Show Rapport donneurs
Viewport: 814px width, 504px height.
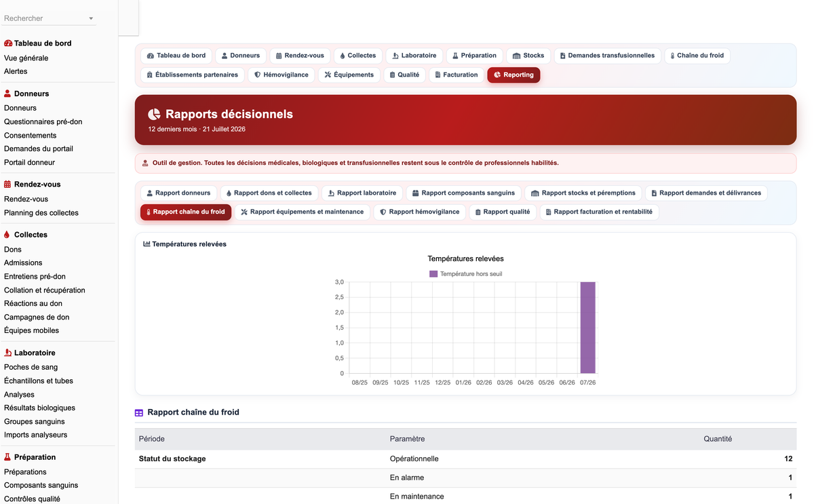pos(179,193)
